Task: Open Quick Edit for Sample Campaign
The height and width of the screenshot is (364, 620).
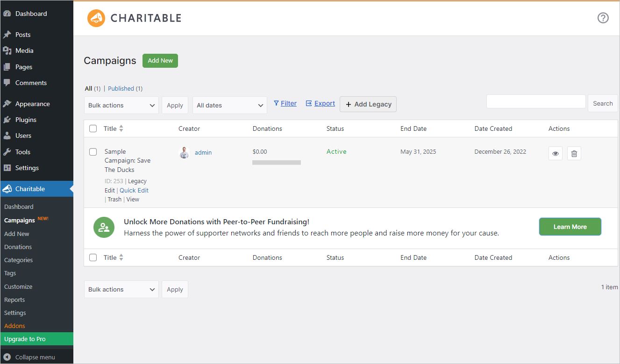Action: [x=134, y=190]
